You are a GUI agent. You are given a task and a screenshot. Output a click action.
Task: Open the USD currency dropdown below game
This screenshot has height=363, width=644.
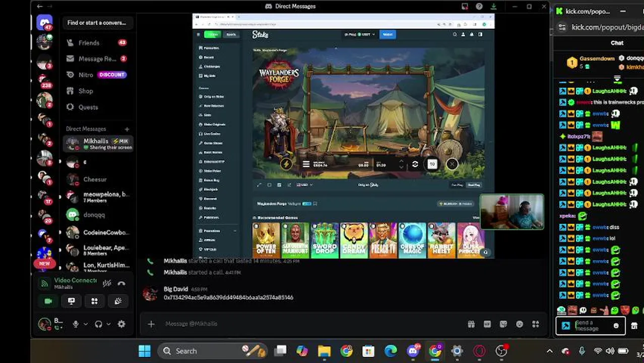(304, 185)
